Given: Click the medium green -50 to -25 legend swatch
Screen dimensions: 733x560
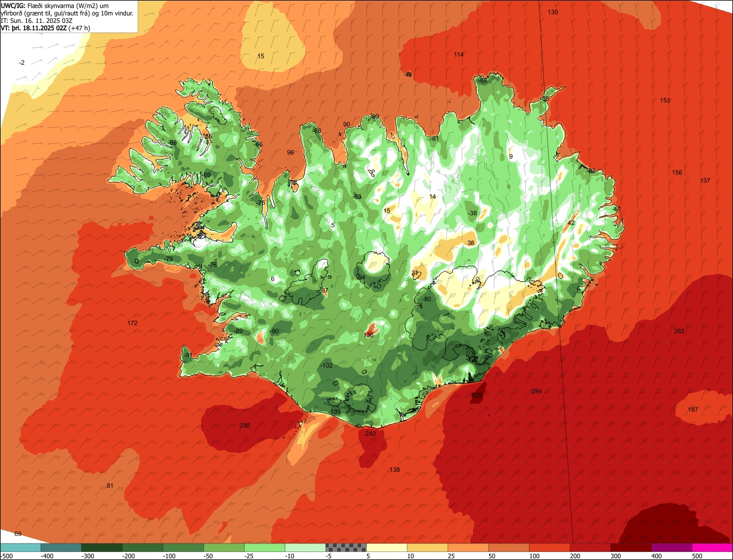Looking at the screenshot, I should pyautogui.click(x=224, y=547).
